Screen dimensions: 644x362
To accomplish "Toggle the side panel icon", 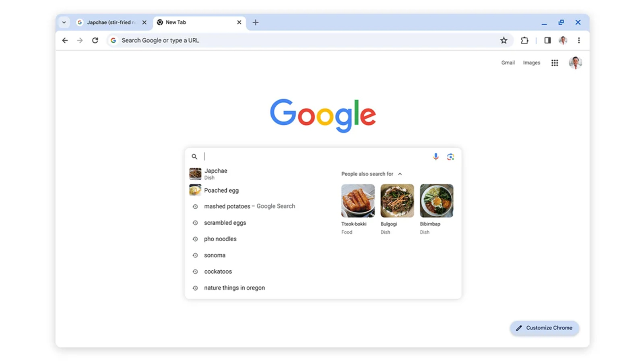I will pos(547,40).
